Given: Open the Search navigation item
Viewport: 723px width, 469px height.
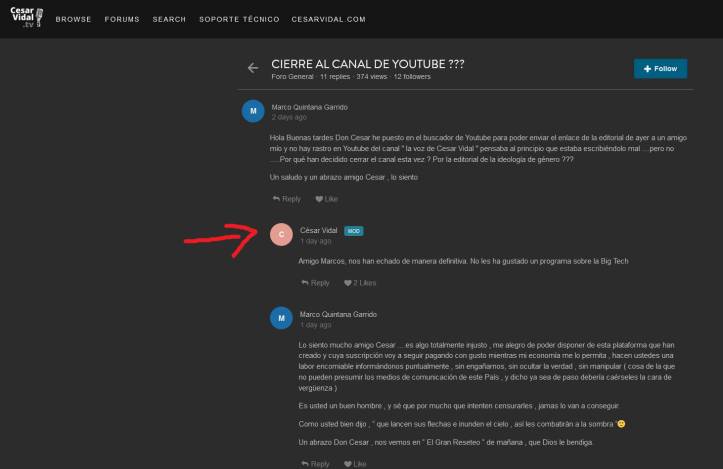Looking at the screenshot, I should 169,19.
